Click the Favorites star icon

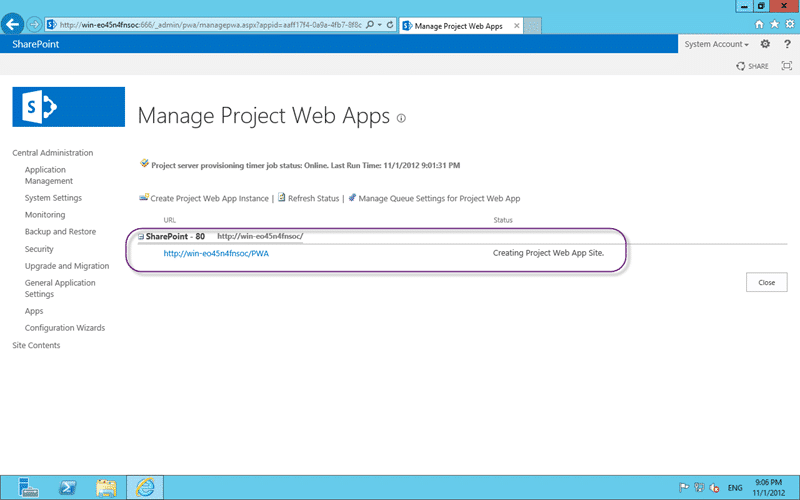tap(774, 24)
